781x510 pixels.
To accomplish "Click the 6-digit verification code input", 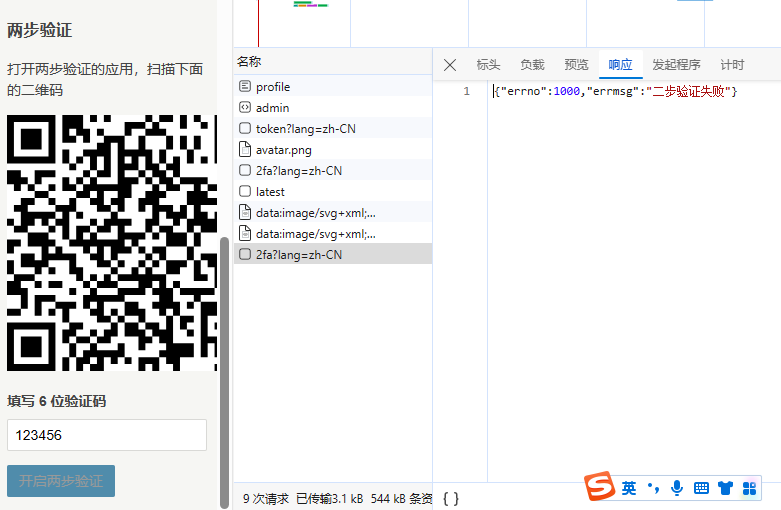I will click(107, 435).
